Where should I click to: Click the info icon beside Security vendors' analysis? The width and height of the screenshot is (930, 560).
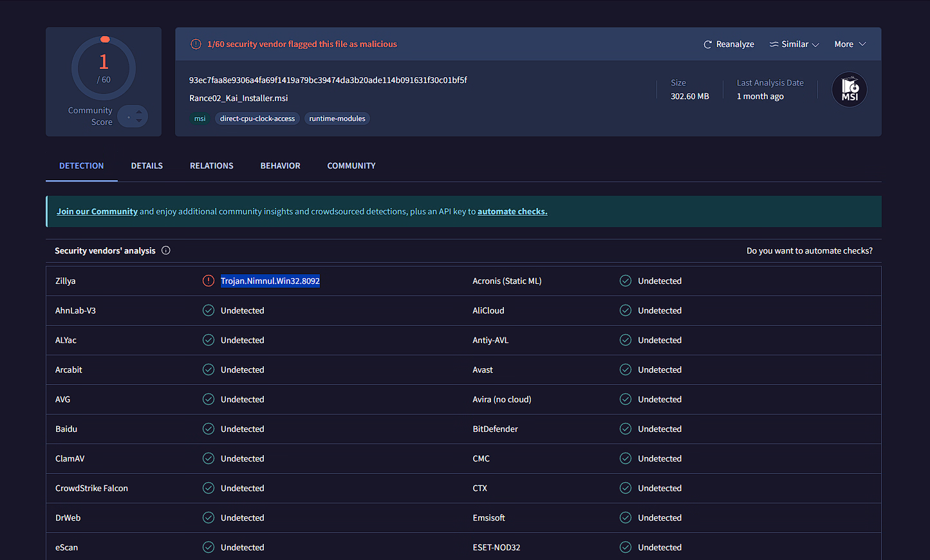166,250
